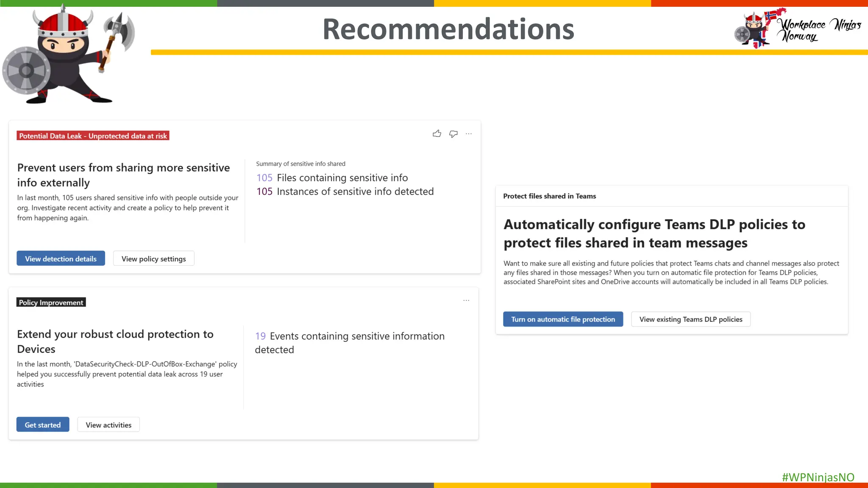Open View policy settings
Viewport: 868px width, 488px height.
click(x=153, y=258)
